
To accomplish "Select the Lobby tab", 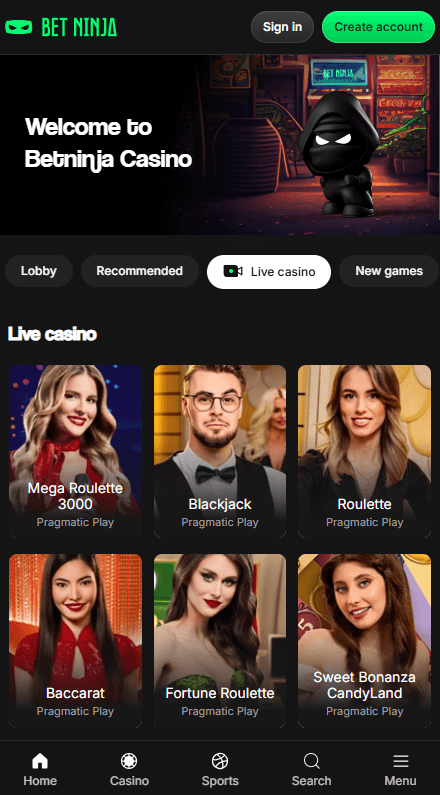I will click(x=39, y=271).
